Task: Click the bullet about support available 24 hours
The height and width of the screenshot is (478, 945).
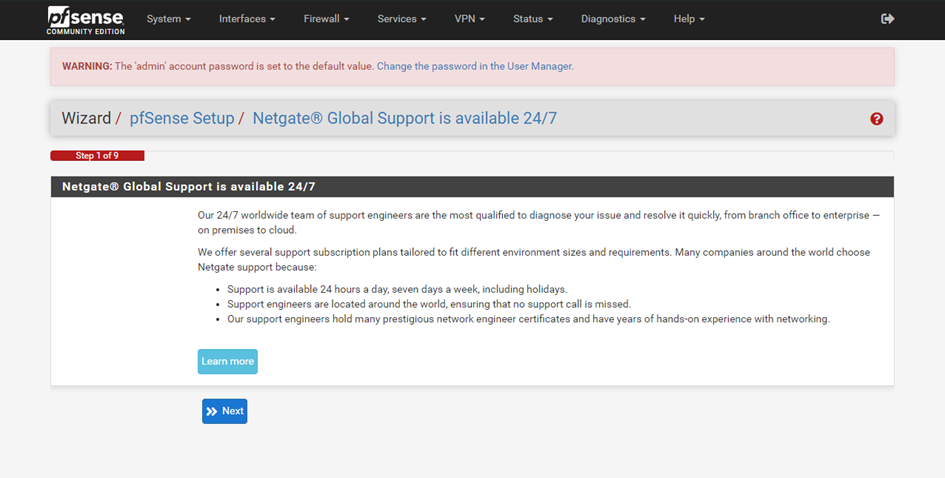Action: coord(397,289)
